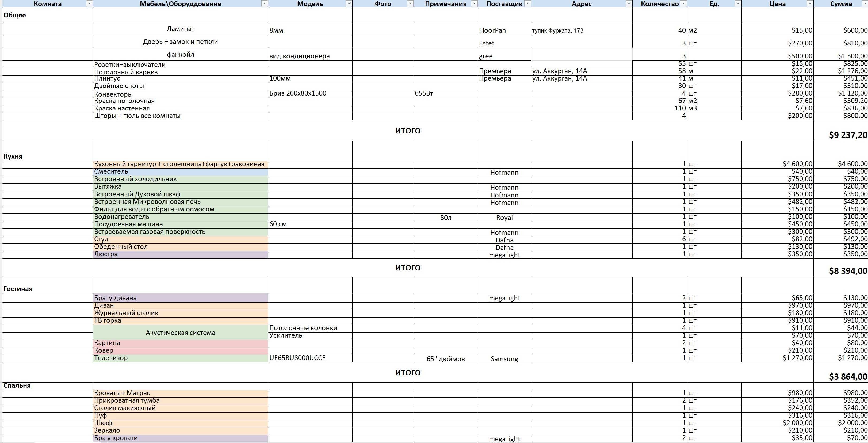Select the Водонагреватель cell
868x443 pixels.
(x=181, y=217)
